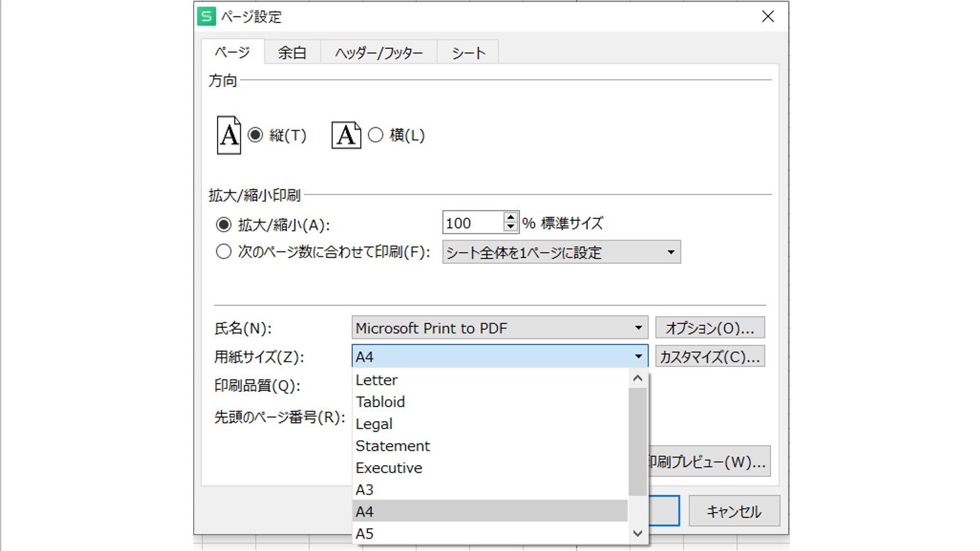The image size is (980, 551).
Task: Close the ページ設定 dialog
Action: (x=768, y=16)
